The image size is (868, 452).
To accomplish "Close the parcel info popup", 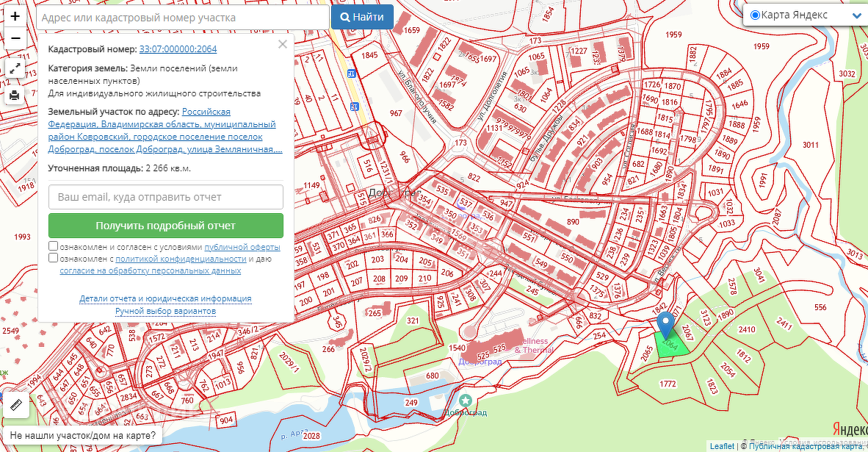I will [x=282, y=44].
